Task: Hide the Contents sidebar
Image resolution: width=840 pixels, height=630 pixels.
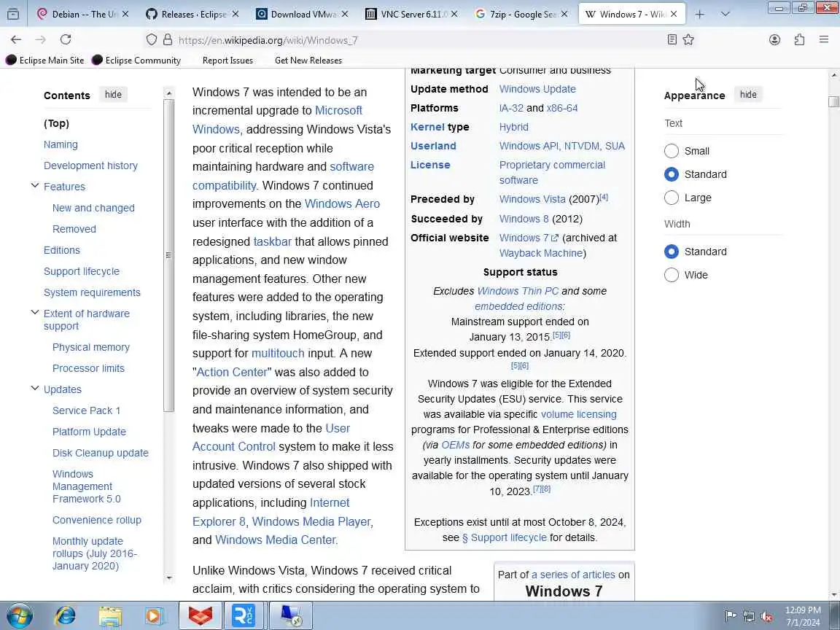Action: 113,94
